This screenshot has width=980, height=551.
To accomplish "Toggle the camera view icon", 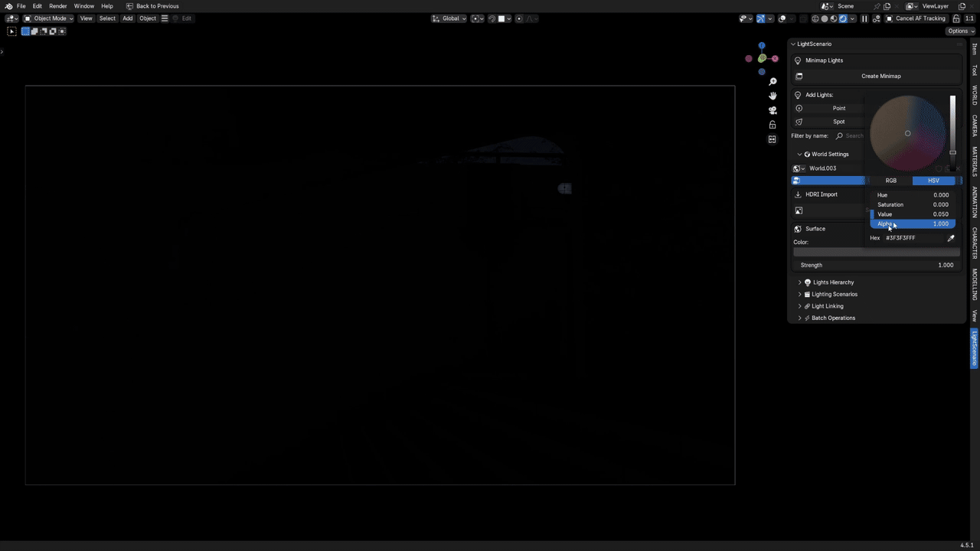I will pos(773,110).
